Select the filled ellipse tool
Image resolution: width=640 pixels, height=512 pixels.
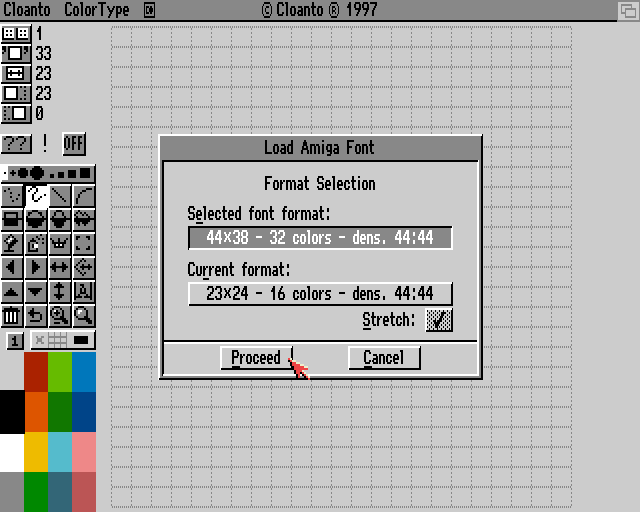coord(36,220)
